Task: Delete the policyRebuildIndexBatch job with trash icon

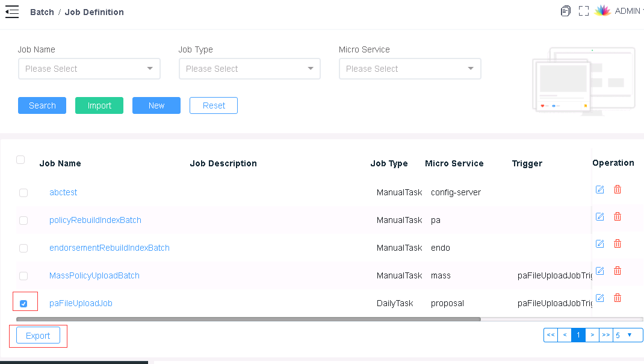Action: tap(618, 216)
